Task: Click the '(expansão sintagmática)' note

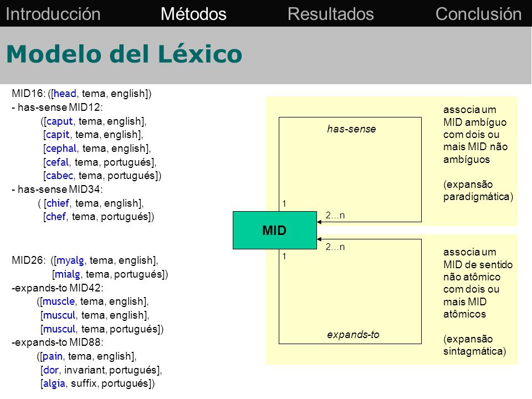Action: point(475,345)
